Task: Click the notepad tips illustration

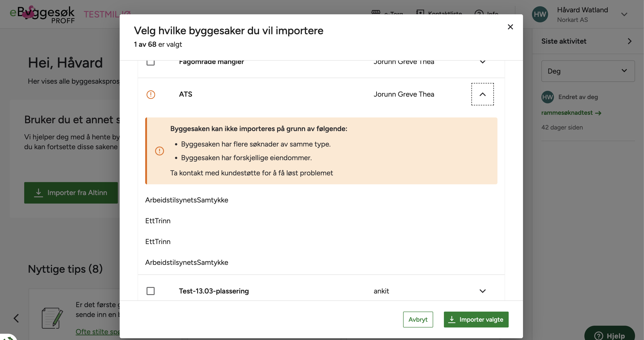Action: 52,318
